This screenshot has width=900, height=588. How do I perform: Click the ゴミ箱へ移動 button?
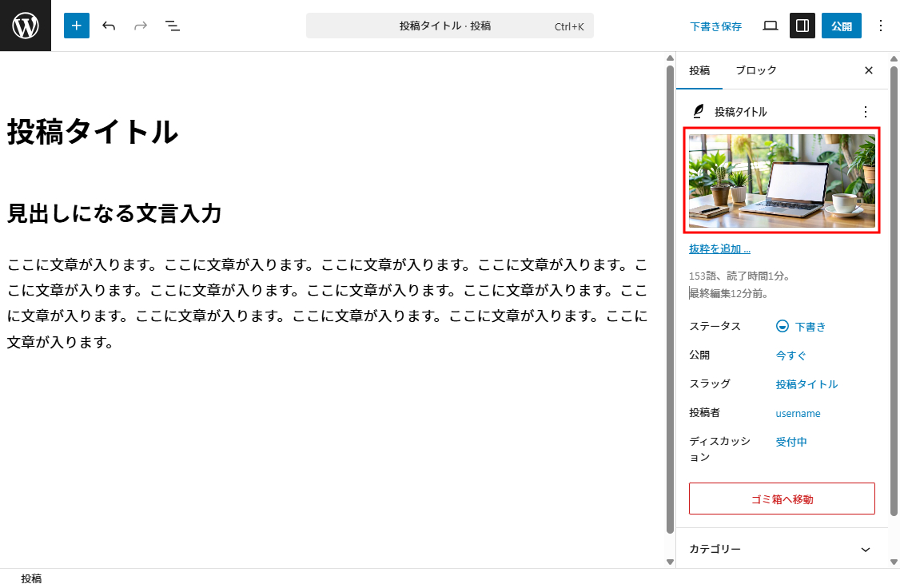pyautogui.click(x=782, y=499)
